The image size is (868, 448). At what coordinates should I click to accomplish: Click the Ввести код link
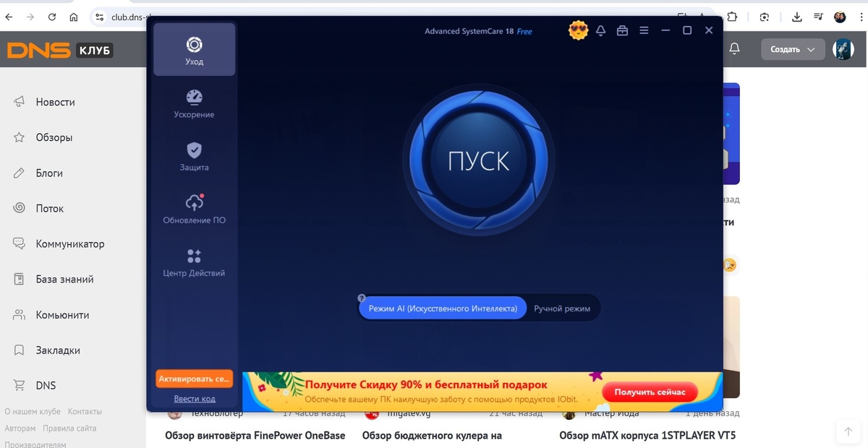click(195, 399)
